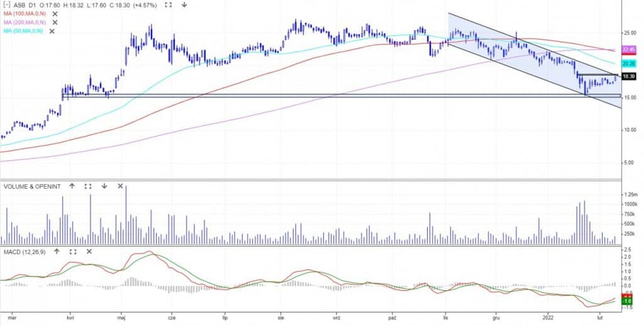Move Volume & OpenInt panel up
The image size is (644, 326).
(72, 186)
